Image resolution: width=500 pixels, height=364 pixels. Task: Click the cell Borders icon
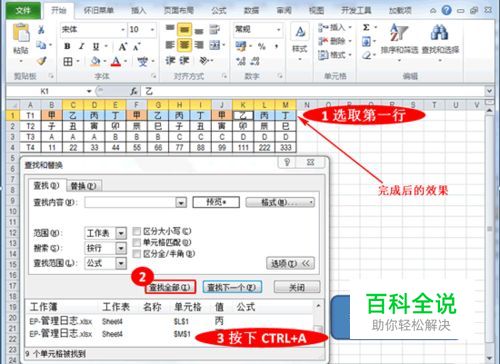tap(68, 61)
